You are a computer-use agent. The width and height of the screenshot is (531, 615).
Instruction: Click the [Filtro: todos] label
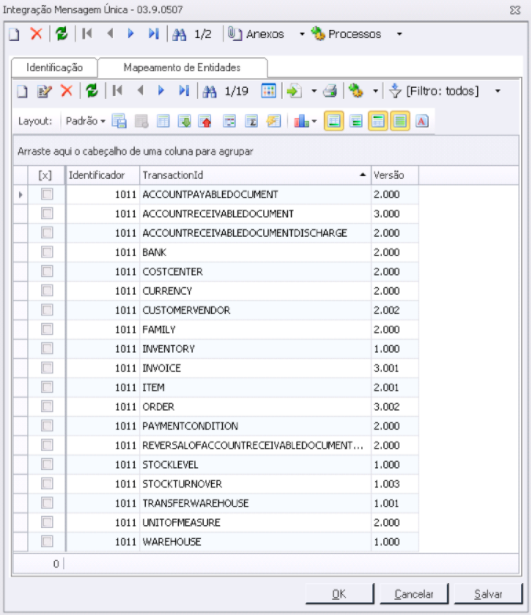point(442,91)
